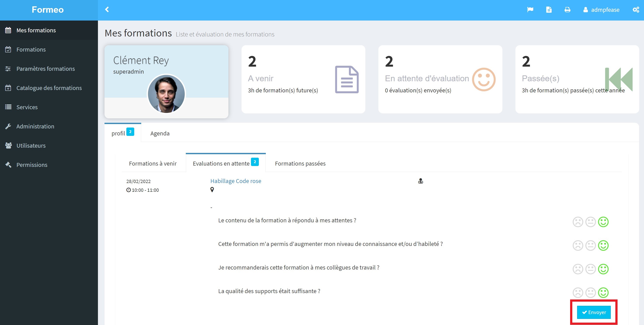This screenshot has height=325, width=644.
Task: Rate qualité des supports with neutral face
Action: [590, 292]
